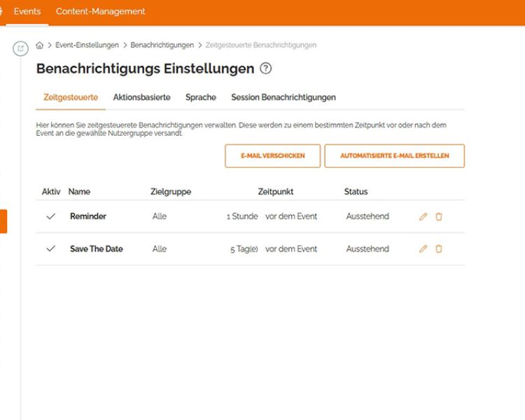Open the help question mark icon

[265, 69]
